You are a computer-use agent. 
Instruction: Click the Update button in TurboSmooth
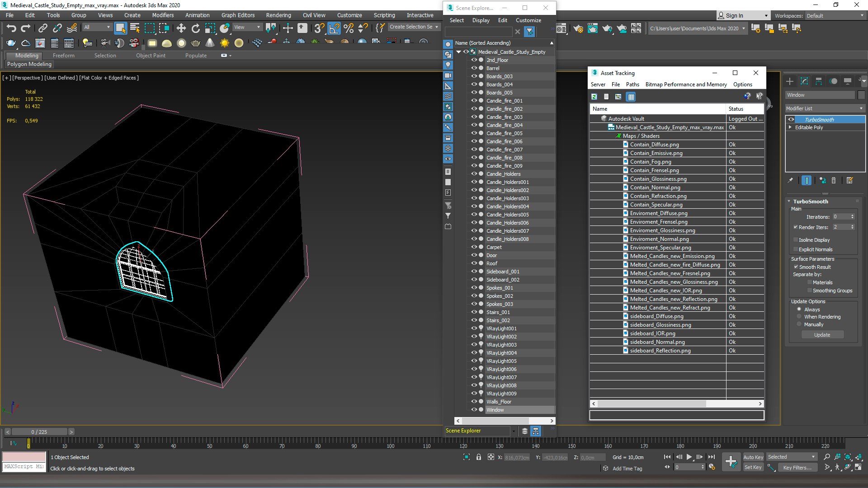tap(822, 335)
